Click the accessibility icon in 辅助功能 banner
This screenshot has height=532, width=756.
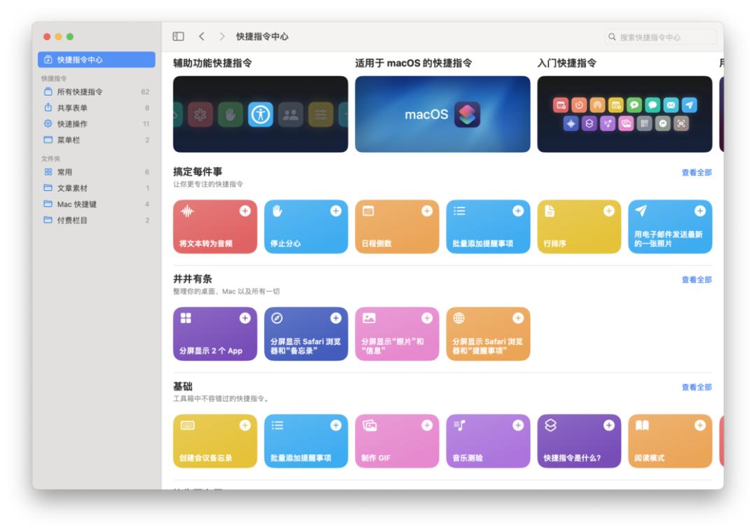261,114
